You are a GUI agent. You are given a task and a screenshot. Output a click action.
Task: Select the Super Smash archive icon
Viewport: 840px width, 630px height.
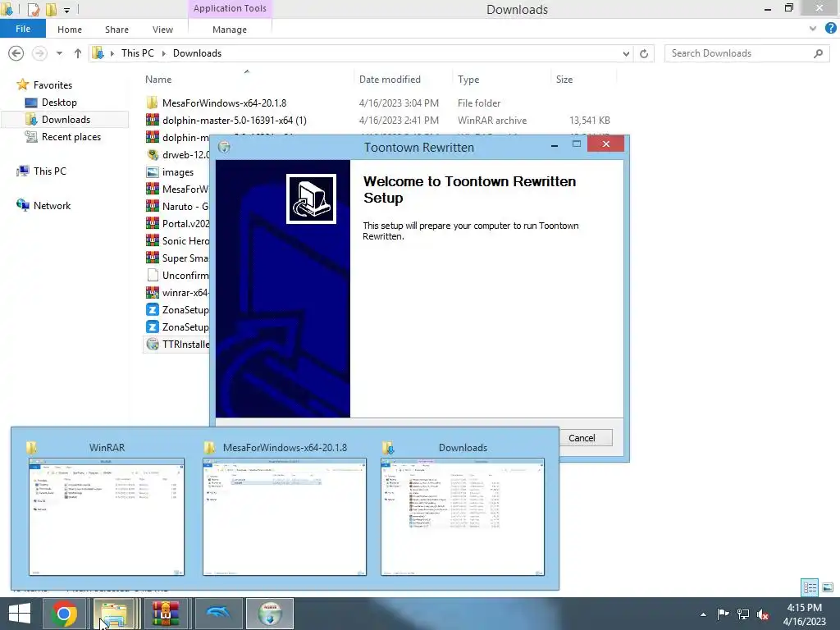coord(152,258)
